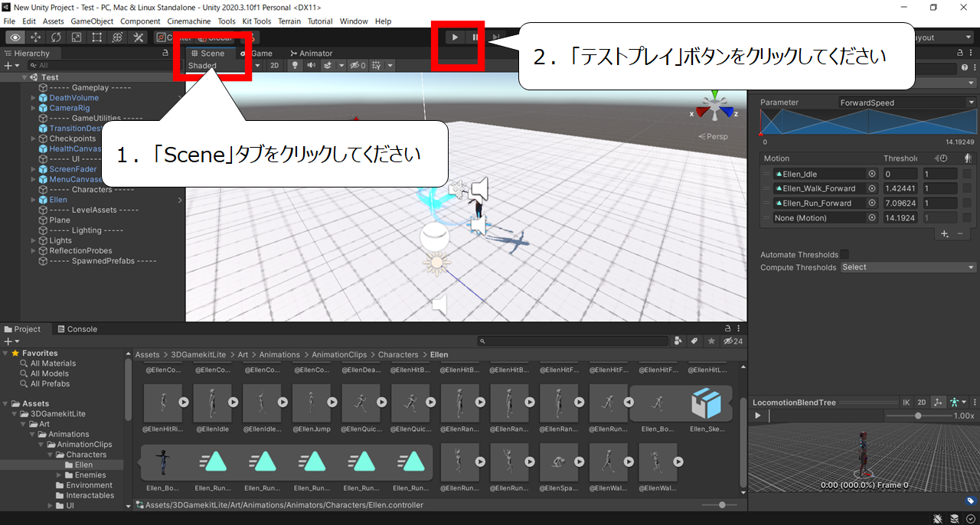This screenshot has width=980, height=525.
Task: Adjust preview playback speed slider
Action: (917, 416)
